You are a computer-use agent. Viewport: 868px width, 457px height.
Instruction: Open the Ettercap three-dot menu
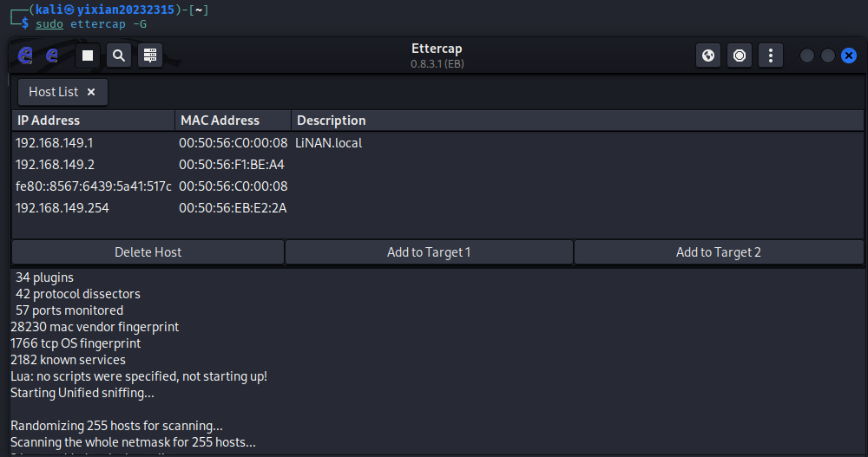point(771,55)
